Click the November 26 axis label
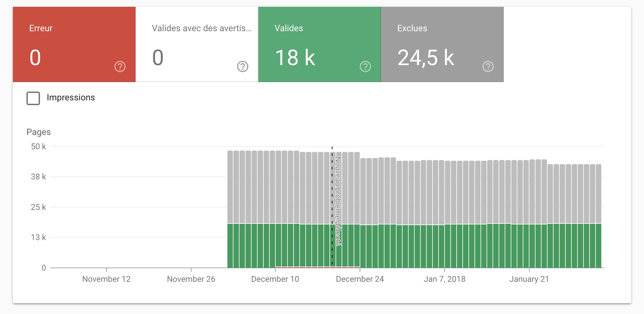This screenshot has width=644, height=314. 191,279
